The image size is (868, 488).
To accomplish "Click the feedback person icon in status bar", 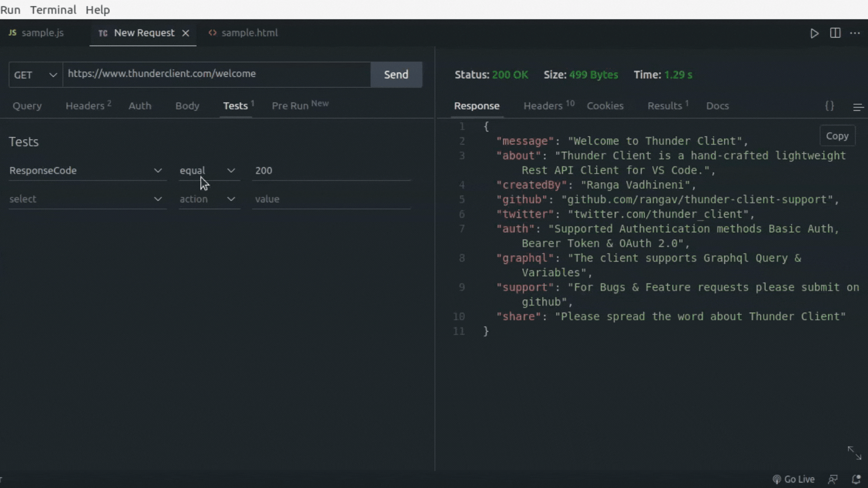I will 833,479.
